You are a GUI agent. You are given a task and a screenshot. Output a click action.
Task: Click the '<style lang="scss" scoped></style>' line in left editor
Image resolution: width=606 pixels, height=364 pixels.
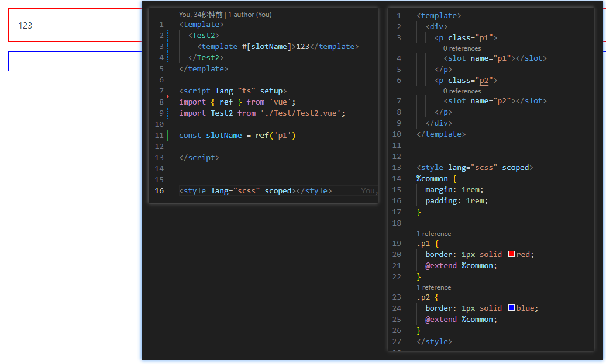(x=256, y=190)
